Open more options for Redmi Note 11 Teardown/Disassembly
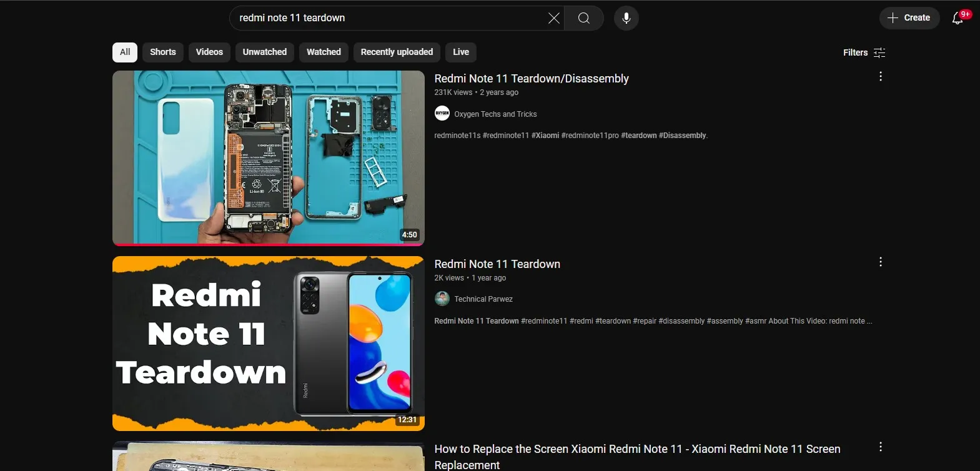 (x=880, y=76)
